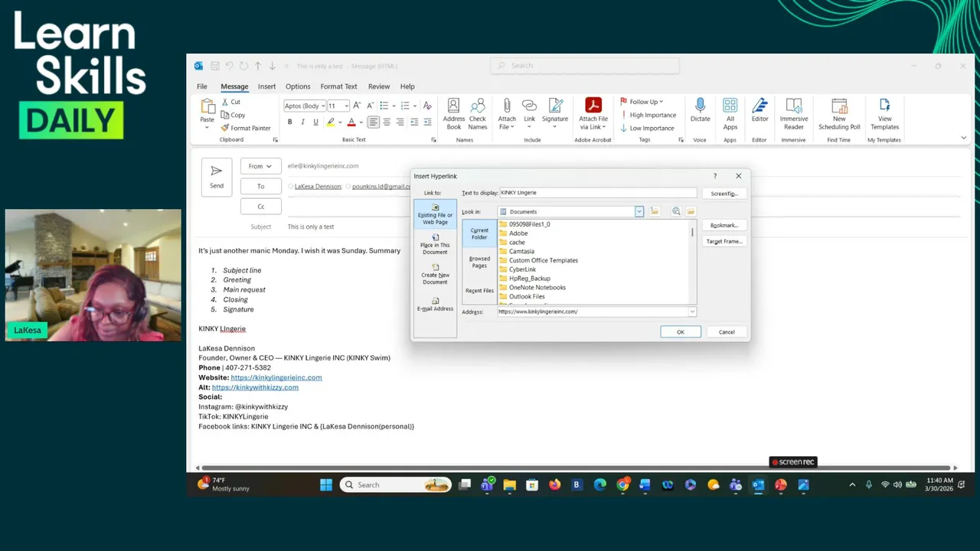Toggle Bold formatting
The width and height of the screenshot is (980, 551).
click(289, 122)
